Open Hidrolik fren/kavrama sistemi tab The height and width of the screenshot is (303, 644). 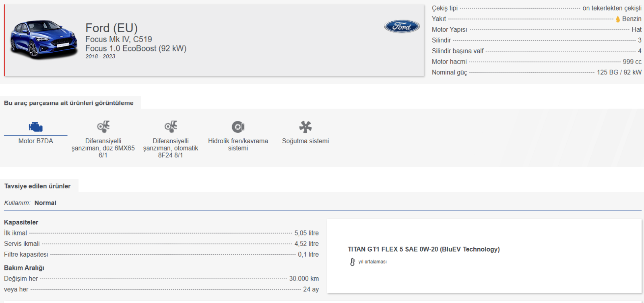click(x=238, y=144)
